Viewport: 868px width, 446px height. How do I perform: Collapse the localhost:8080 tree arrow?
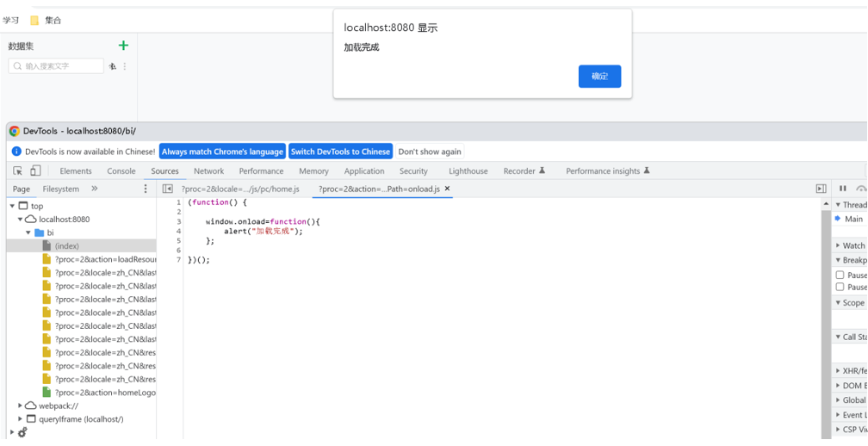click(x=21, y=220)
